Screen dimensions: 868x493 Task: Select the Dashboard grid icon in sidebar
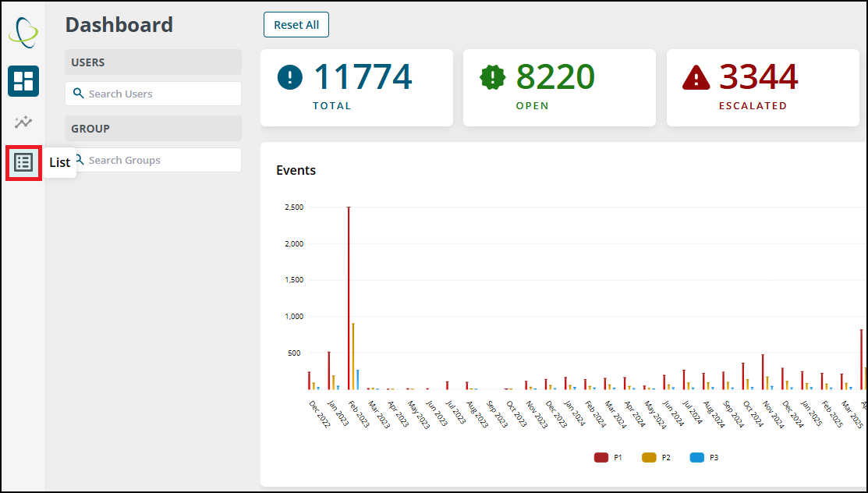(x=23, y=81)
